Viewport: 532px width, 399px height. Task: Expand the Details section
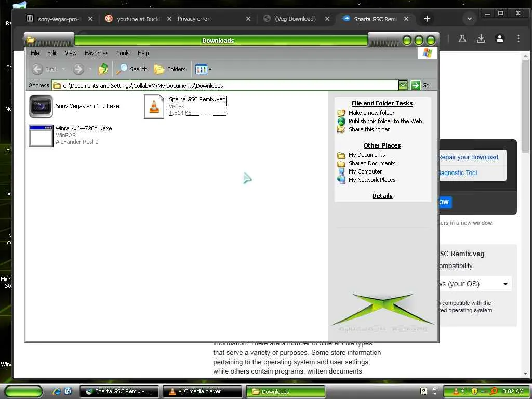(x=382, y=196)
